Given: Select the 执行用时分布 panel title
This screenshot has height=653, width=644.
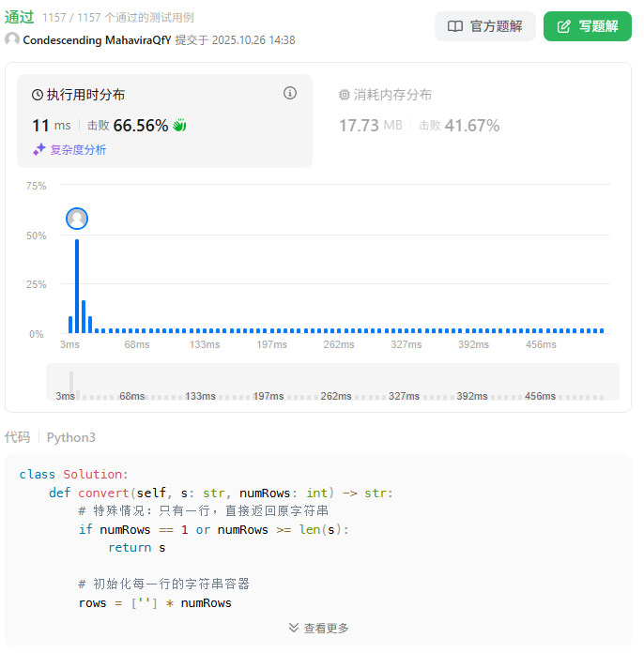Looking at the screenshot, I should [x=85, y=95].
